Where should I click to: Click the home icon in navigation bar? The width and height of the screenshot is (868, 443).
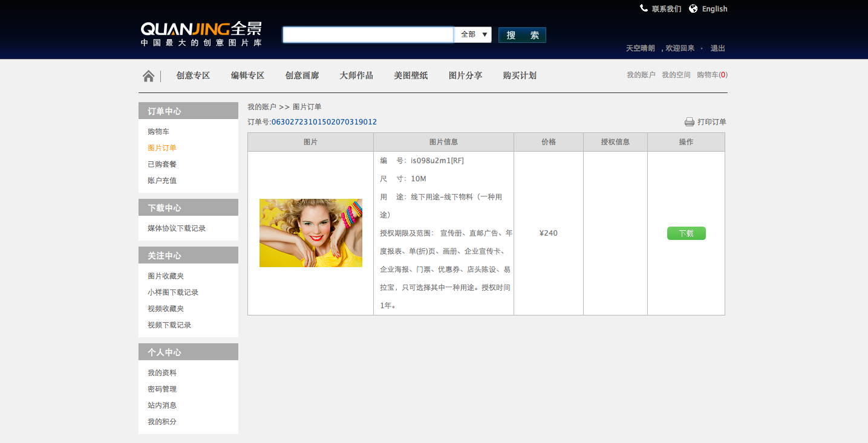[x=148, y=76]
